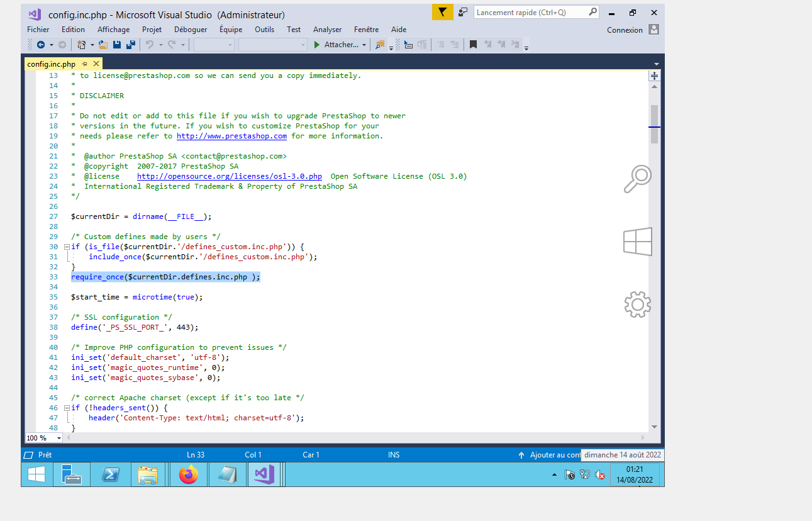This screenshot has height=521, width=812.
Task: Open the http://www.prestashop.com link
Action: tap(231, 136)
